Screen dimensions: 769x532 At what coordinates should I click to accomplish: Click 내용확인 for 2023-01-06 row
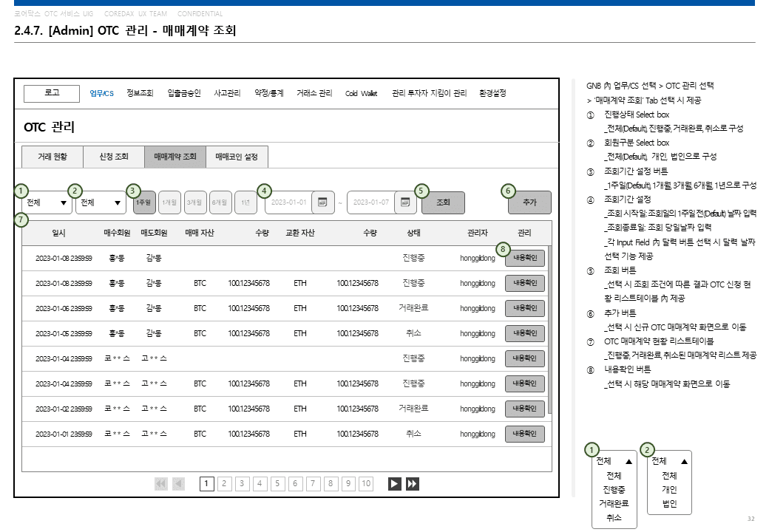[525, 308]
